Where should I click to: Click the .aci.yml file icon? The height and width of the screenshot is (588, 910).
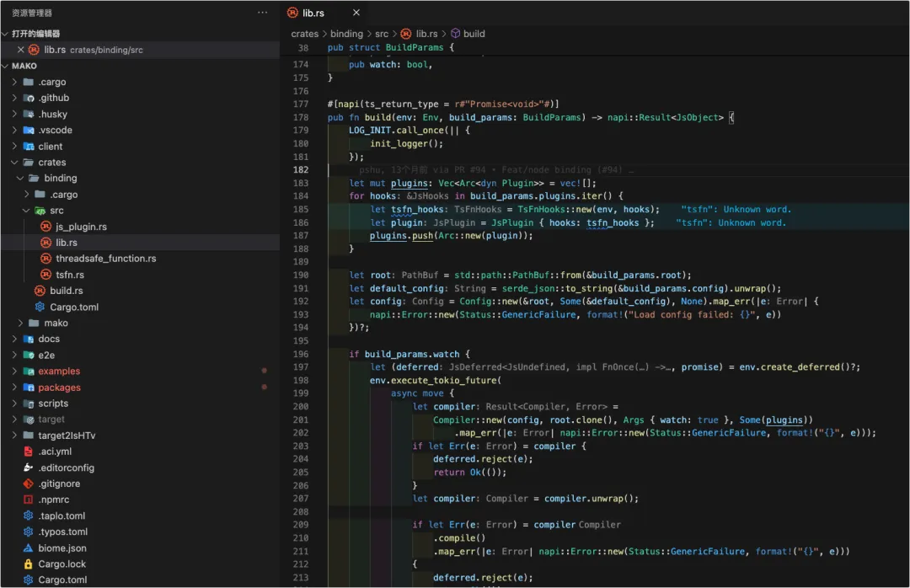point(28,451)
